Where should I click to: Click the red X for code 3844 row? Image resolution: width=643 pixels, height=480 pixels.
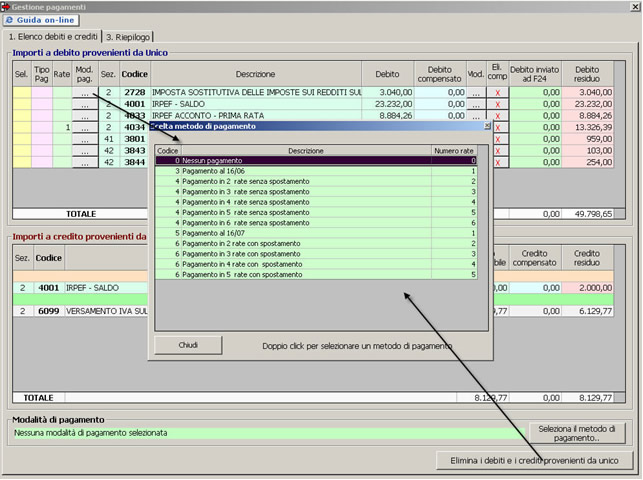tap(497, 162)
